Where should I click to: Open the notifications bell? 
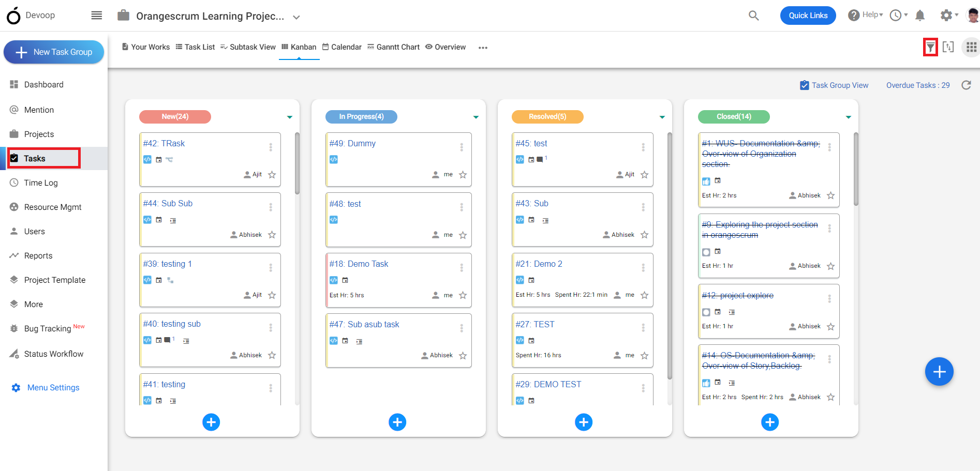click(x=920, y=16)
